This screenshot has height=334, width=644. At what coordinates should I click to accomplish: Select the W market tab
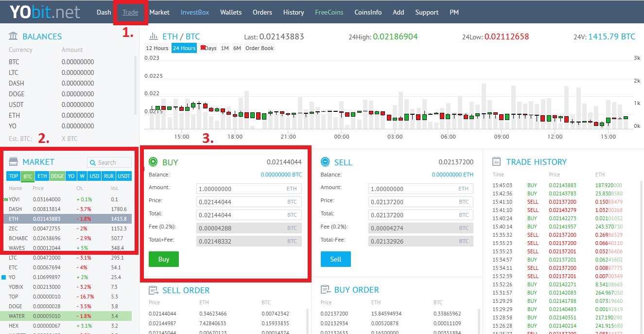[x=82, y=176]
